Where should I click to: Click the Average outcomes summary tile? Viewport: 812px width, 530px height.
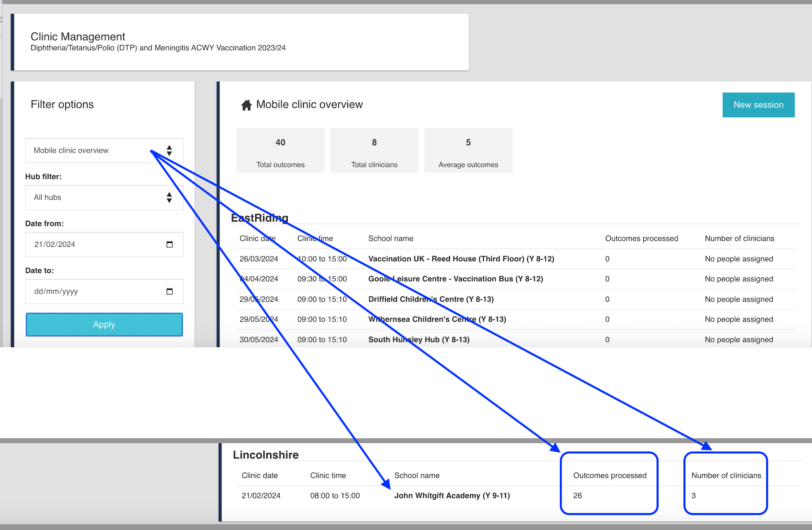[x=468, y=150]
